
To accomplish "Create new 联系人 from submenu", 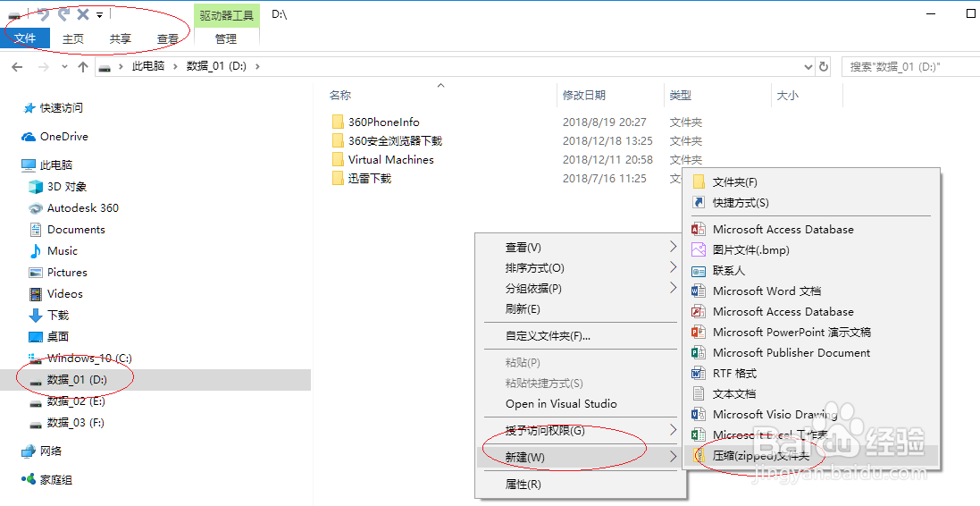I will (811, 270).
